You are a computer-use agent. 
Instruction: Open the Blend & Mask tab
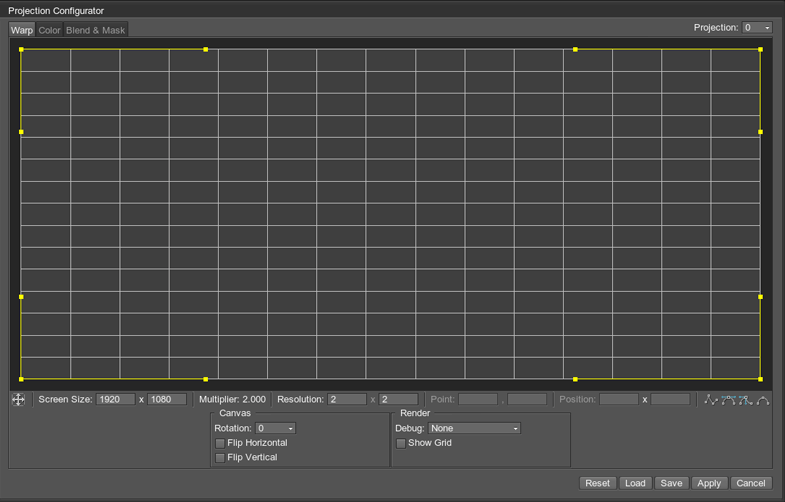pos(96,30)
